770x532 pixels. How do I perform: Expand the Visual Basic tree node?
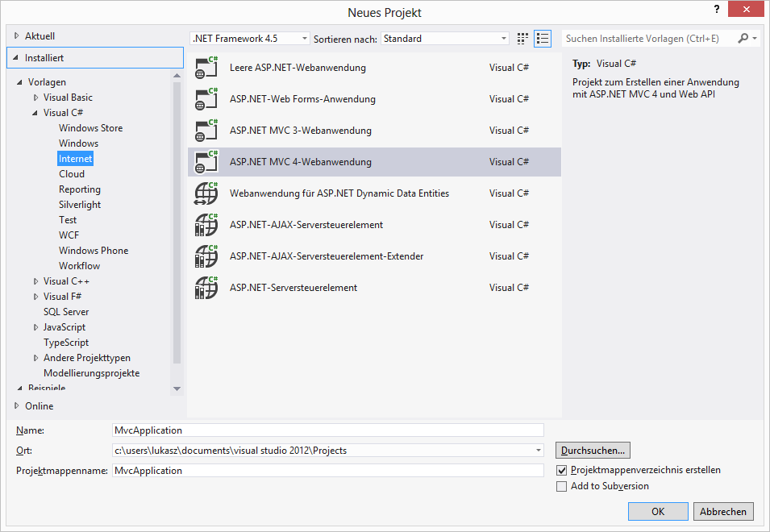[35, 98]
